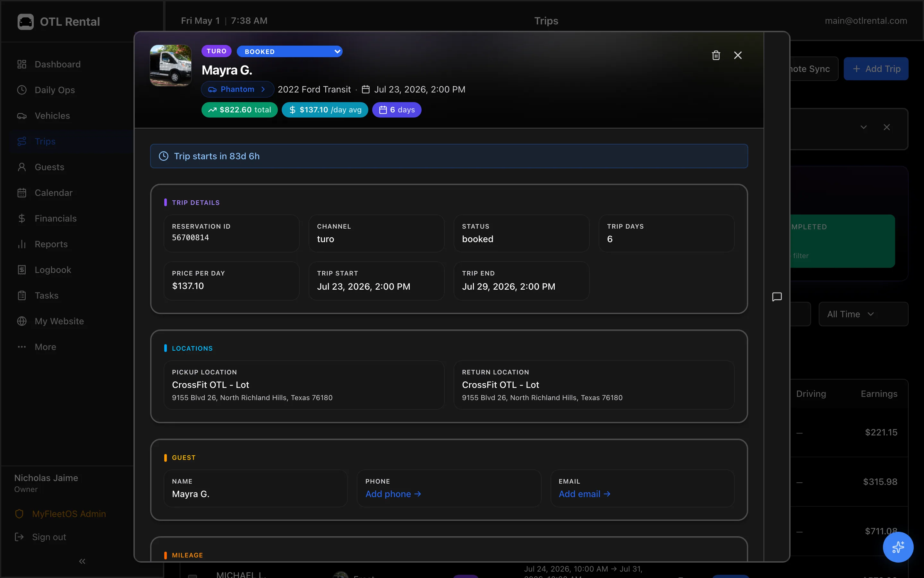Open the AI assistant sparkle button

(898, 547)
